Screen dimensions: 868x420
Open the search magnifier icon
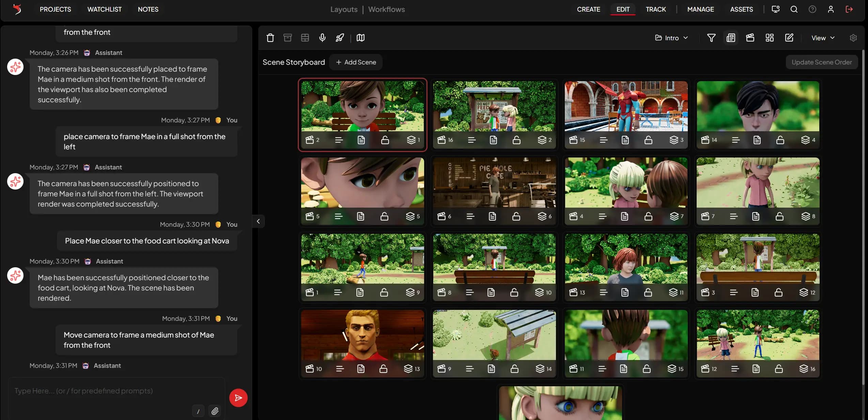(x=794, y=9)
